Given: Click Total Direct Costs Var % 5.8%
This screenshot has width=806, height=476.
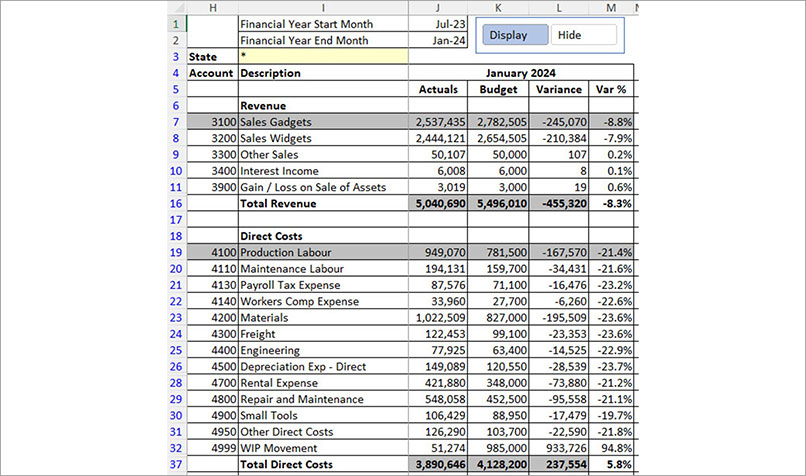Looking at the screenshot, I should click(611, 464).
